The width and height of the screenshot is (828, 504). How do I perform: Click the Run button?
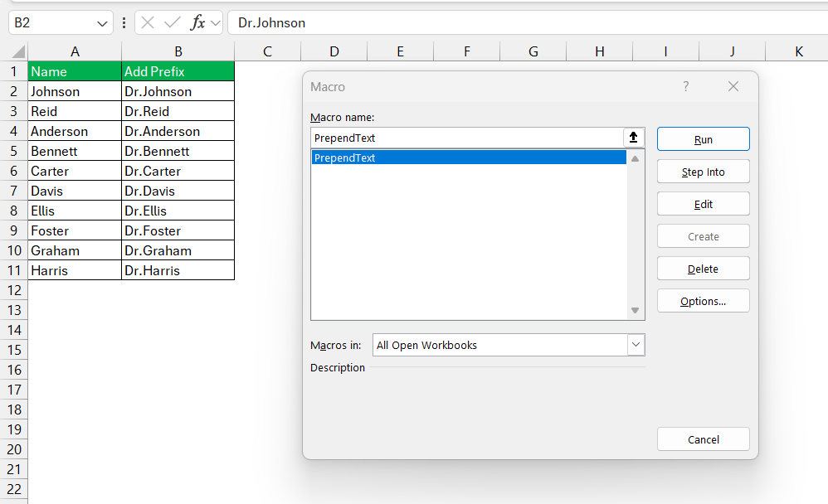(x=703, y=139)
